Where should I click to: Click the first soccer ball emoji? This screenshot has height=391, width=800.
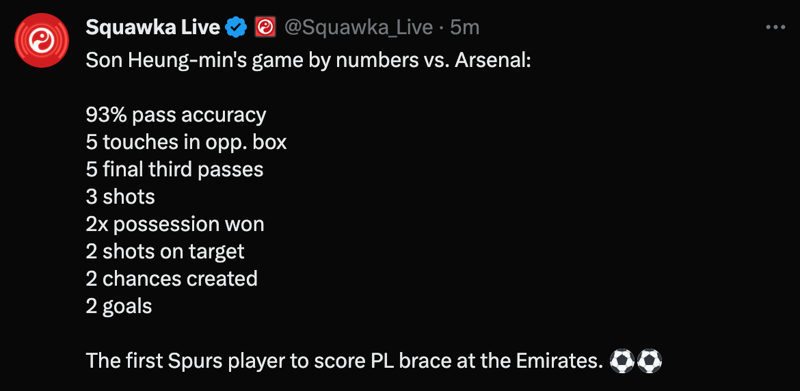click(622, 361)
